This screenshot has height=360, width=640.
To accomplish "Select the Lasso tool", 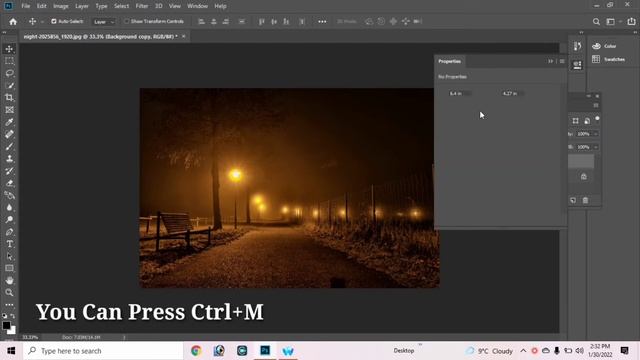I will pos(9,73).
